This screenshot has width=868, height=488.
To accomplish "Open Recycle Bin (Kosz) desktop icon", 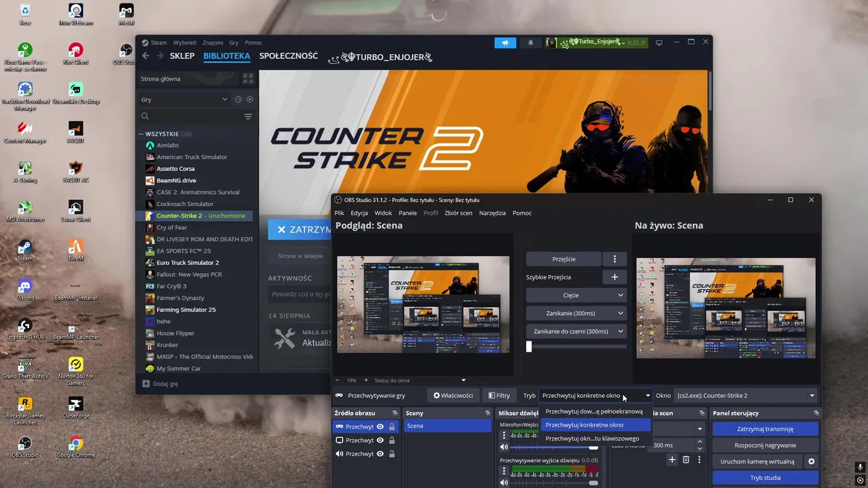I will click(x=25, y=14).
